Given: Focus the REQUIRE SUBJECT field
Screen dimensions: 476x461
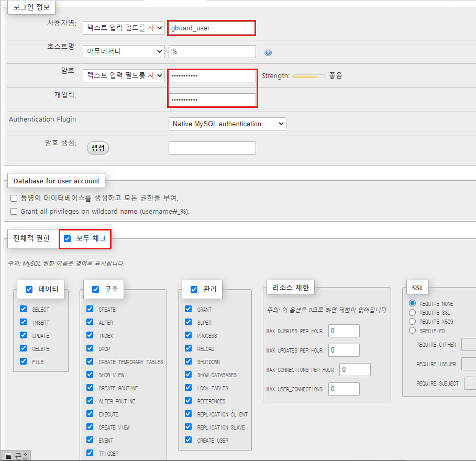Looking at the screenshot, I should [470, 383].
